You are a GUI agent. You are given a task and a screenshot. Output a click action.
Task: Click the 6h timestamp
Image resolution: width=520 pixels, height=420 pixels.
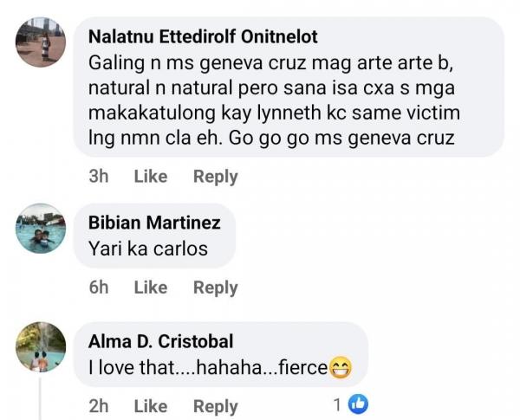(x=98, y=288)
